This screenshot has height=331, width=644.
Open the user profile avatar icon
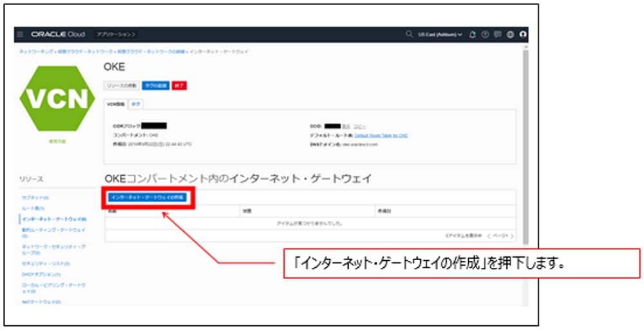click(x=523, y=35)
